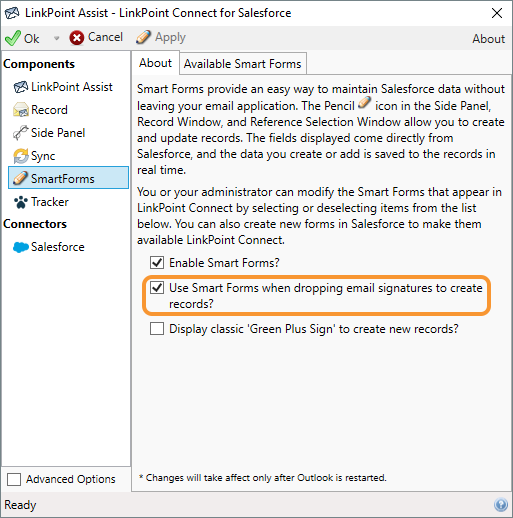Select SmartForms in Components list
Viewport: 513px width, 518px height.
pos(68,178)
